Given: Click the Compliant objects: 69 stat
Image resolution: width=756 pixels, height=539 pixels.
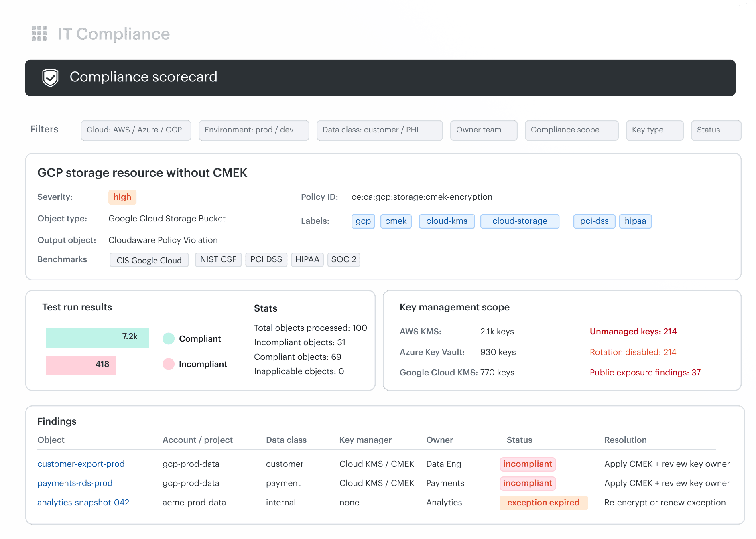Looking at the screenshot, I should pyautogui.click(x=298, y=357).
